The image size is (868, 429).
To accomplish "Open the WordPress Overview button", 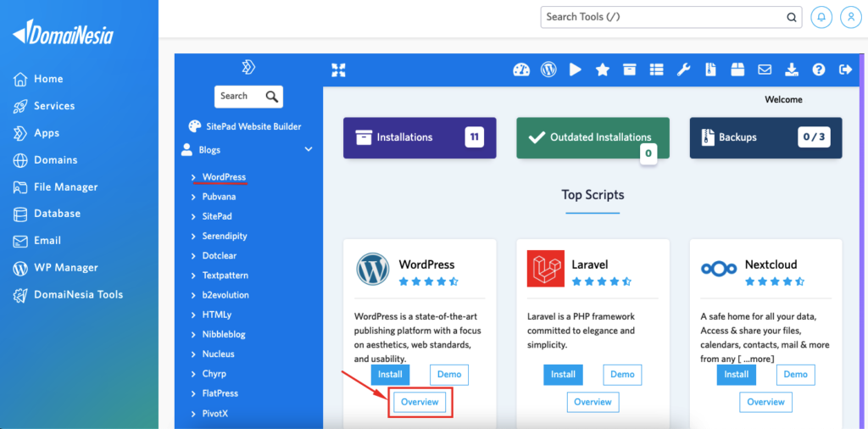I will tap(420, 403).
